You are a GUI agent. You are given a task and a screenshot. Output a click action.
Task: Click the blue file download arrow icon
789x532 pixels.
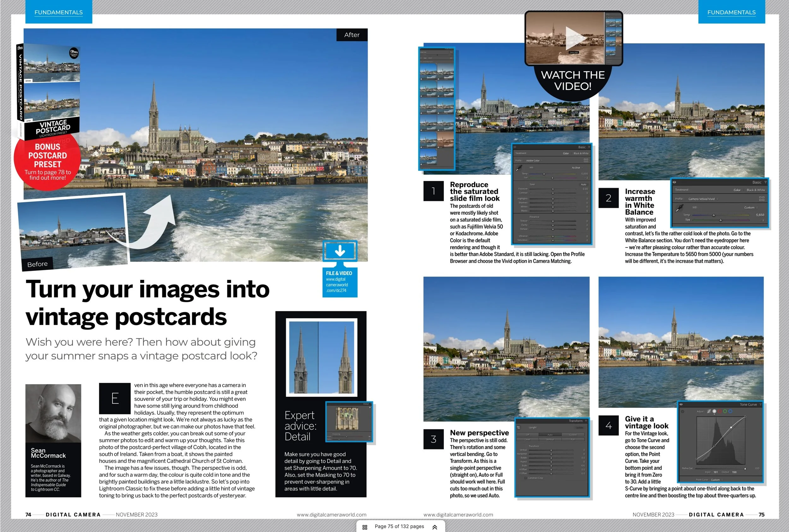coord(340,251)
